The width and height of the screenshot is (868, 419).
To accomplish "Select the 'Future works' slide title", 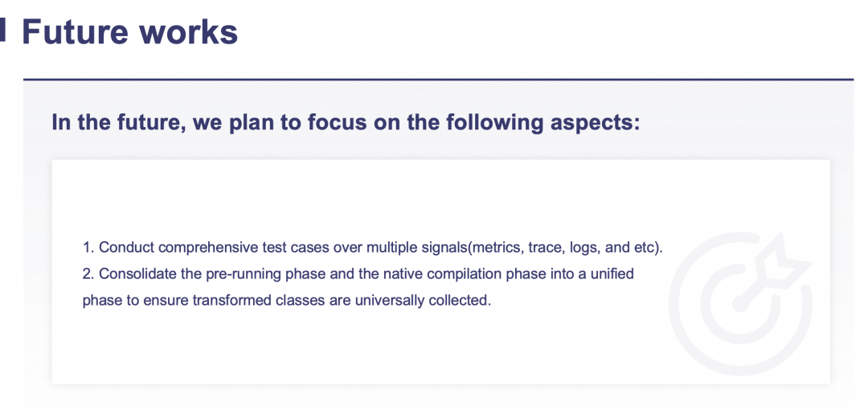I will pos(130,32).
